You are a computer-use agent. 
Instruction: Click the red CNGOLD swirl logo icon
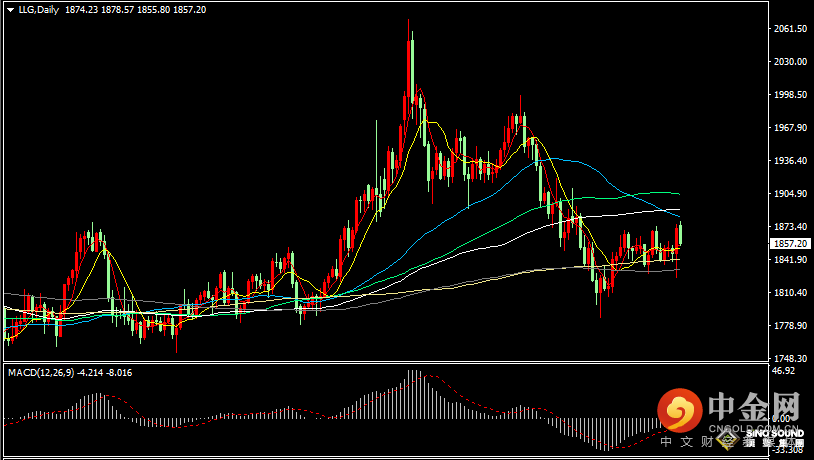point(680,410)
